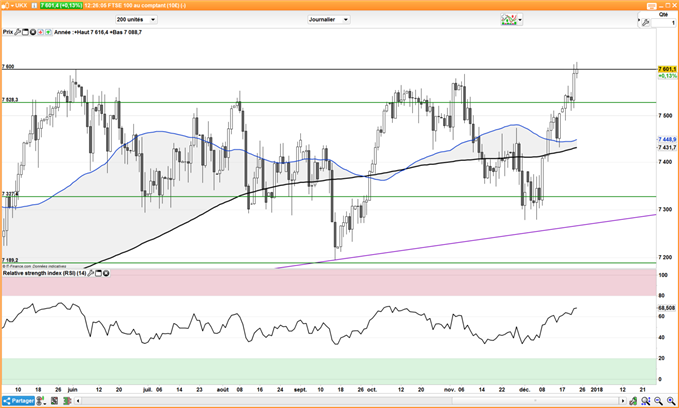Click the green +0,13% change label
Viewport: 679px width, 408px height.
(x=667, y=76)
